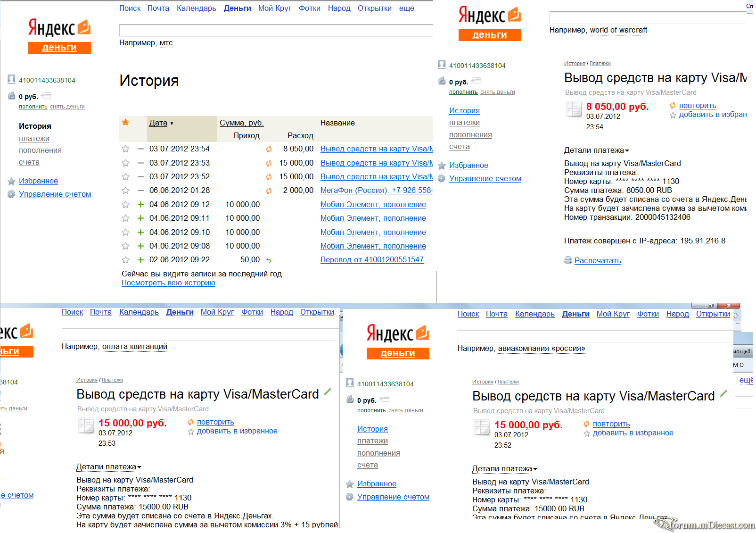
Task: Click the repeat icon in the 8 050,00 history row
Action: pyautogui.click(x=269, y=149)
